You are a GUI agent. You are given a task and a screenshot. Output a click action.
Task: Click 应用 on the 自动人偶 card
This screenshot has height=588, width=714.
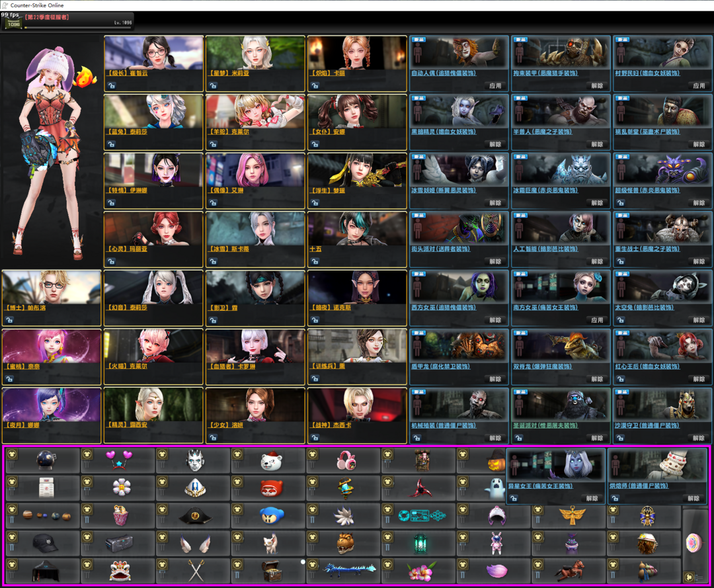click(495, 85)
